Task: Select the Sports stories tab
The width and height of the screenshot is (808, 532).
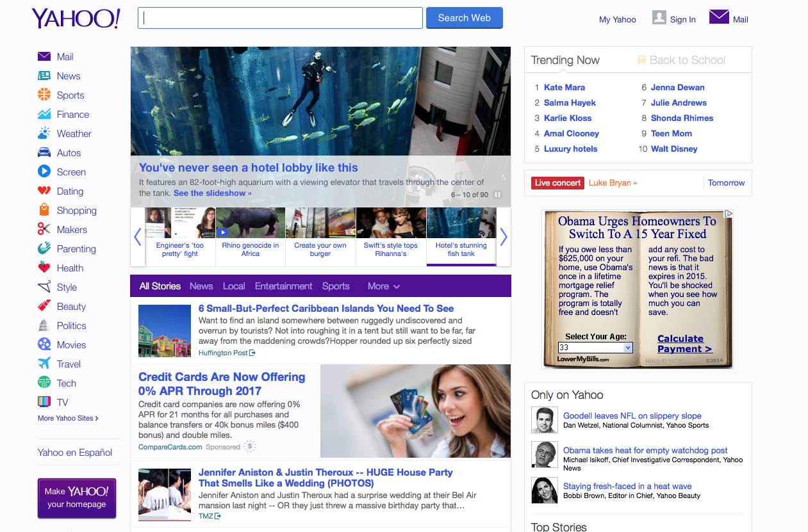Action: [336, 286]
